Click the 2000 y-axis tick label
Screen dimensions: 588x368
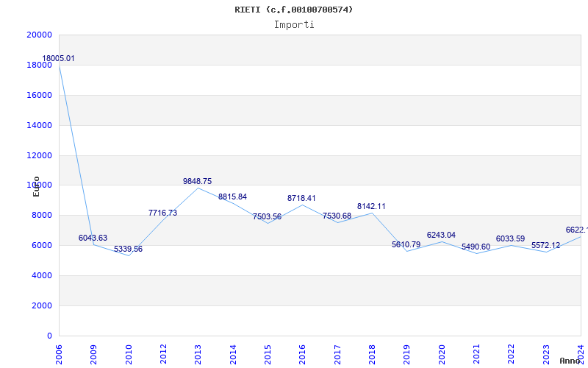(x=42, y=305)
